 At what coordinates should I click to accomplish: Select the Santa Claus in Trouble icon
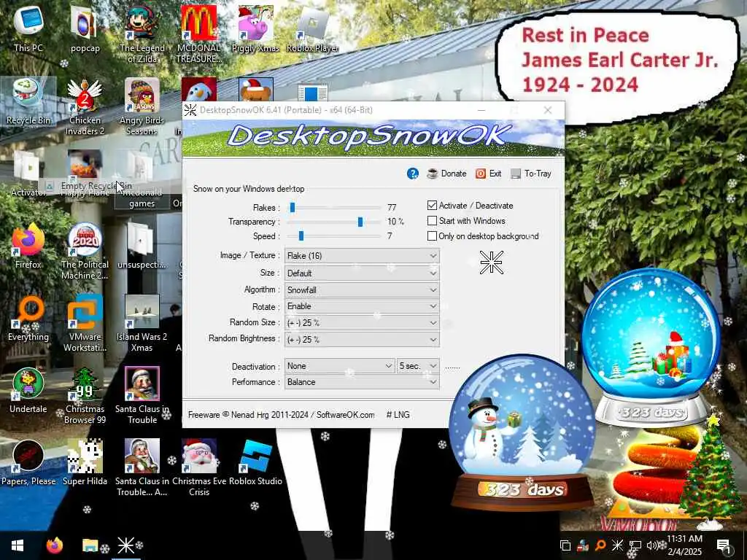(142, 396)
